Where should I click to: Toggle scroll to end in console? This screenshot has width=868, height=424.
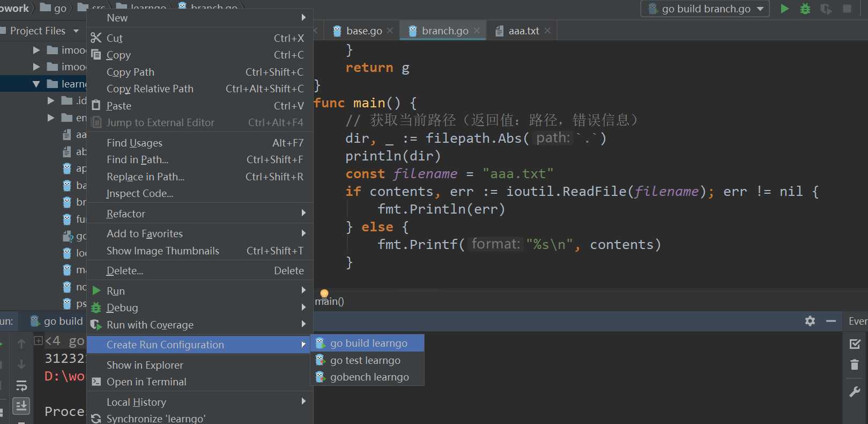pyautogui.click(x=21, y=406)
